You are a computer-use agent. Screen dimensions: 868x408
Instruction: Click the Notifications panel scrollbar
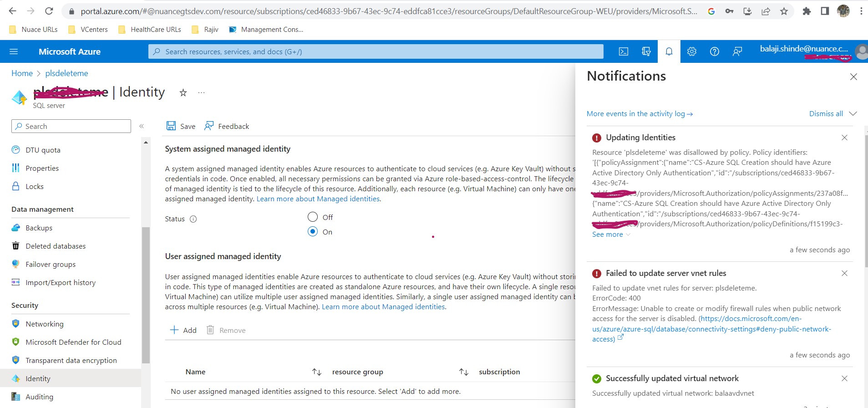point(866,200)
